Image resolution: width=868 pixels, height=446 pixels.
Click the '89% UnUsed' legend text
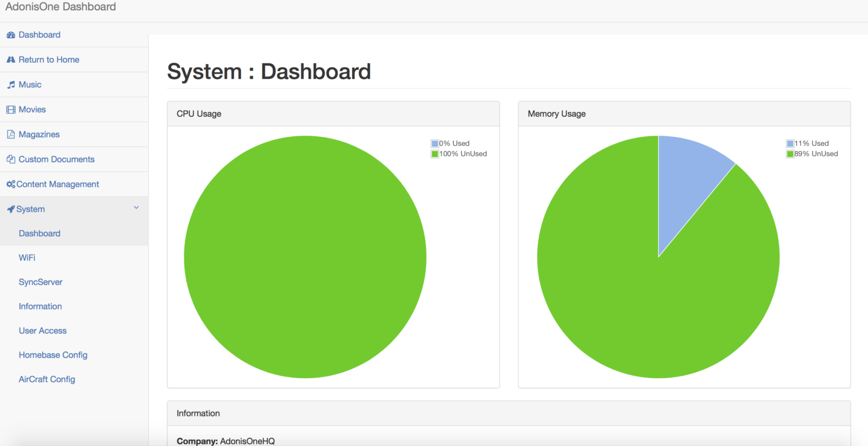click(816, 154)
